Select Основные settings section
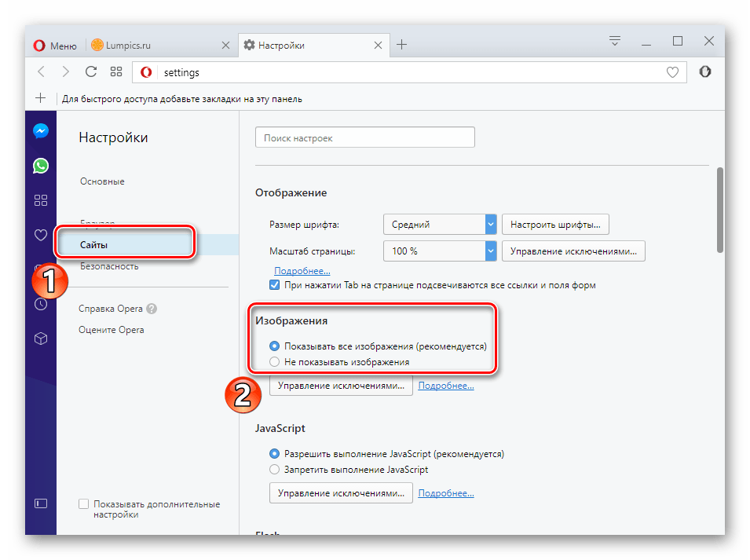Image resolution: width=750 pixels, height=560 pixels. point(102,181)
